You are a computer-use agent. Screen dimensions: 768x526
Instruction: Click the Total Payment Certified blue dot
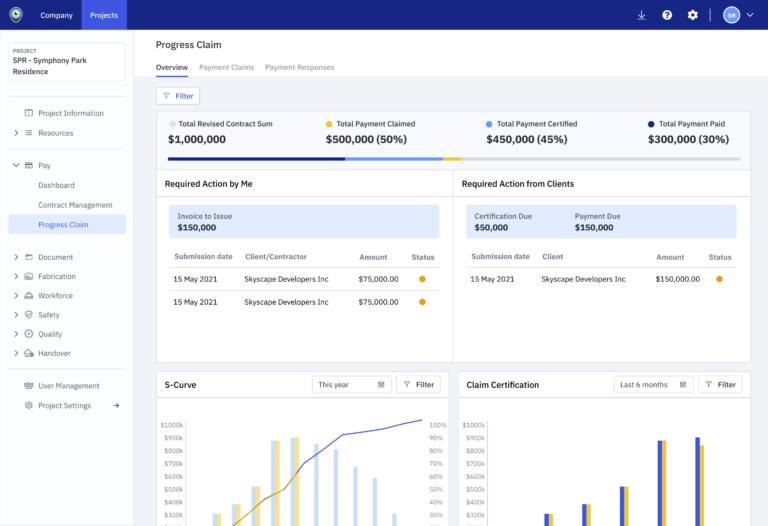489,124
